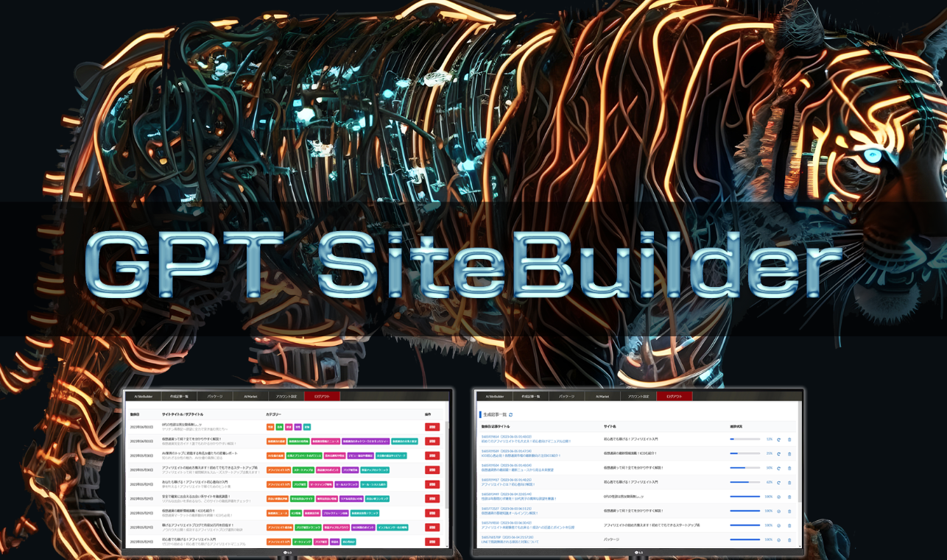Click the trash icon on the 25% progress row

coord(789,454)
